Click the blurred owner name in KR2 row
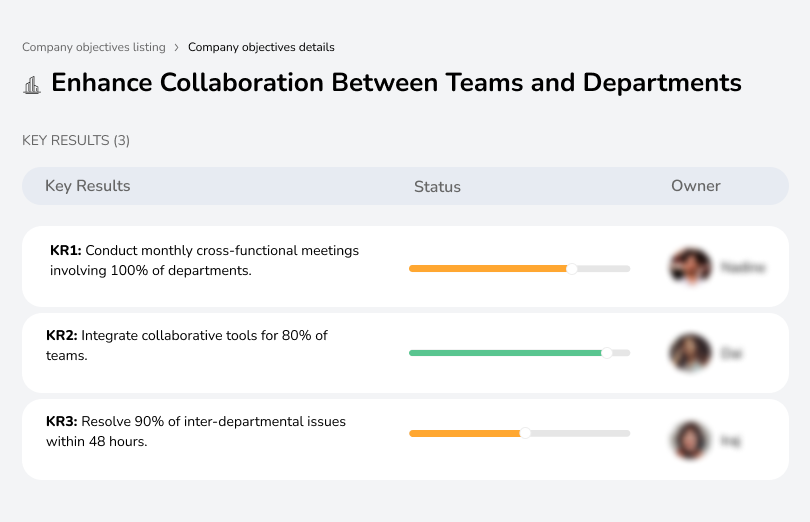 click(731, 354)
